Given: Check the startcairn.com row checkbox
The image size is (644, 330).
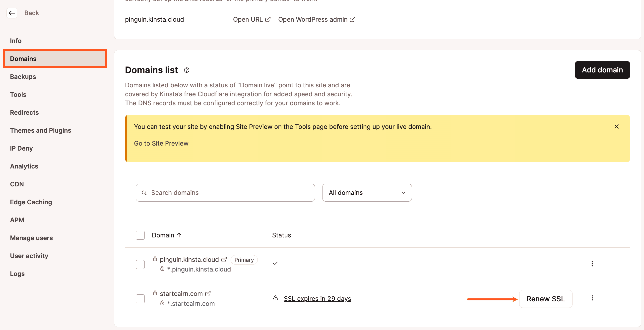Looking at the screenshot, I should click(x=140, y=299).
